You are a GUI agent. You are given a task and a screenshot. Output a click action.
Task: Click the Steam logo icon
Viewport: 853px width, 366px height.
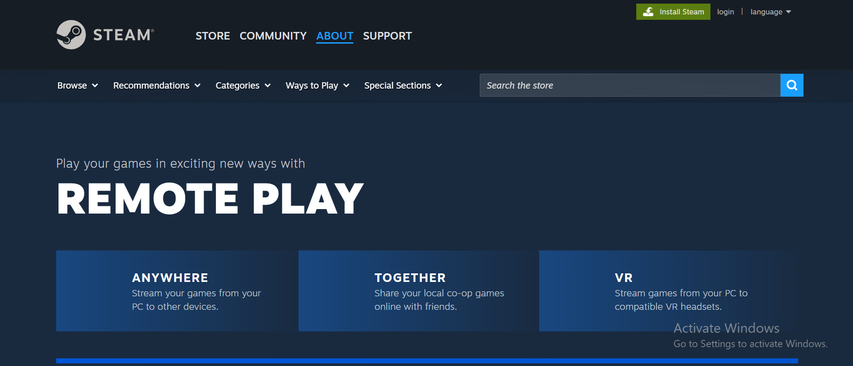71,35
